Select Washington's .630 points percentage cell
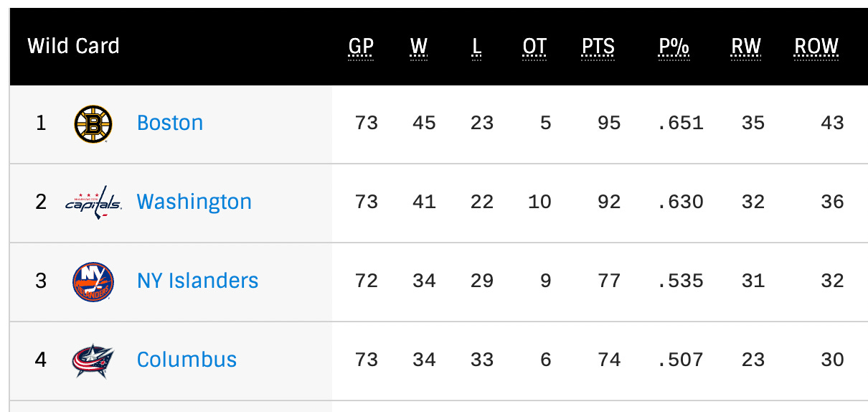Image resolution: width=868 pixels, height=412 pixels. pyautogui.click(x=680, y=202)
